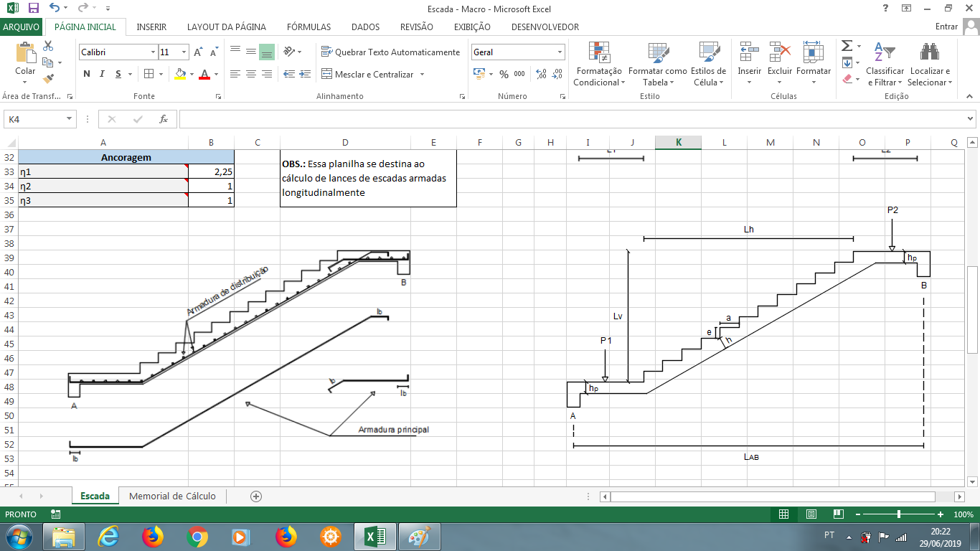The image size is (980, 551).
Task: Apply the red font color
Action: [x=204, y=74]
